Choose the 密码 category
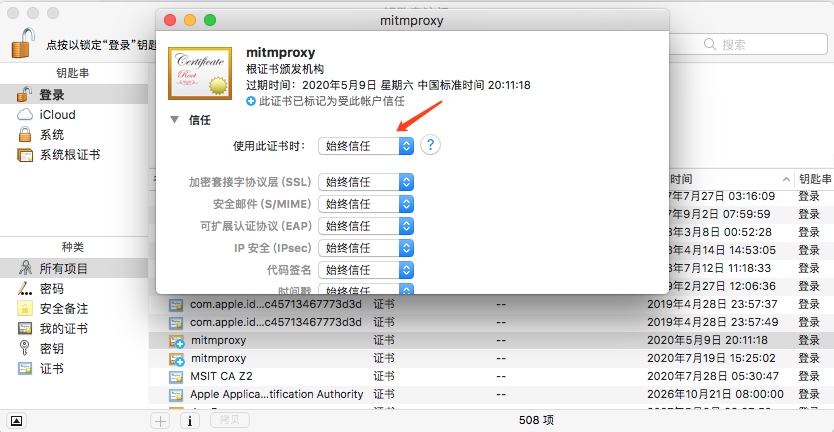The image size is (834, 432). pyautogui.click(x=74, y=288)
